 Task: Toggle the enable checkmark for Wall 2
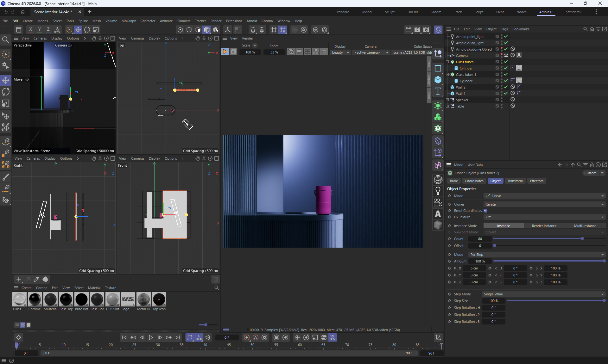point(506,87)
